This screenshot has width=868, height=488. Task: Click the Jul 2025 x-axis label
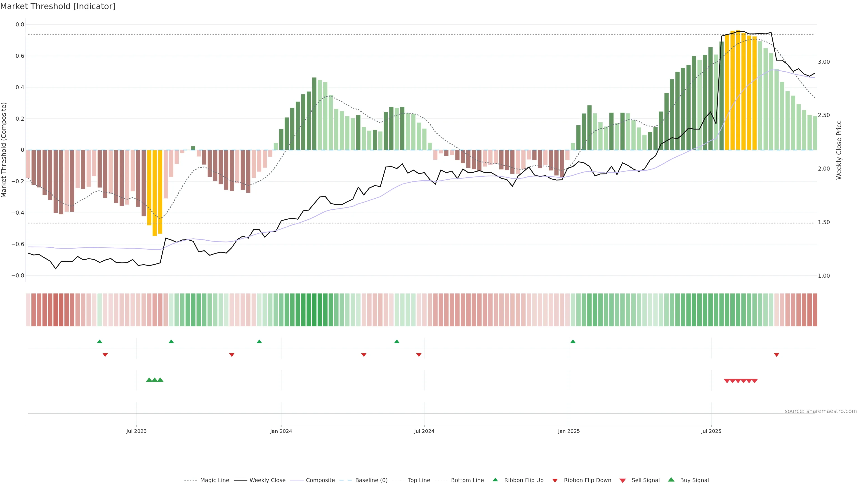(711, 431)
